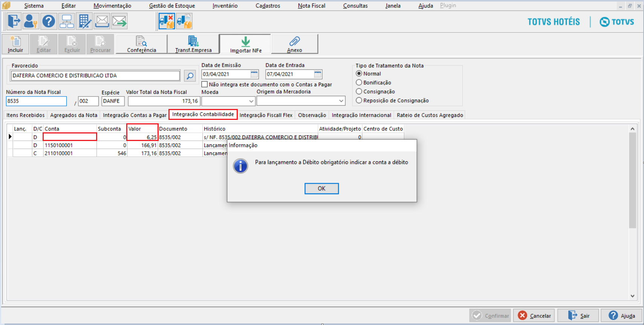Open the Ajuda menu
Viewport: 644px width, 325px height.
425,6
